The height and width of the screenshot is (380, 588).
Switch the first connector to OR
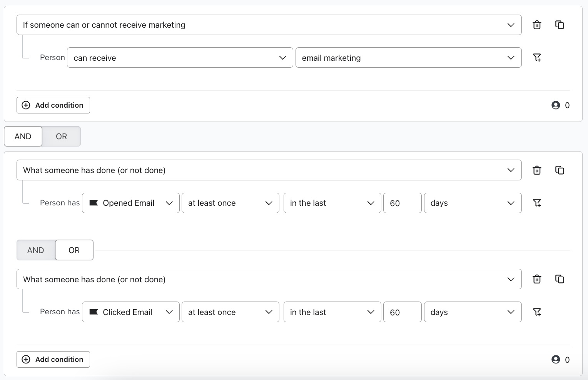(61, 136)
